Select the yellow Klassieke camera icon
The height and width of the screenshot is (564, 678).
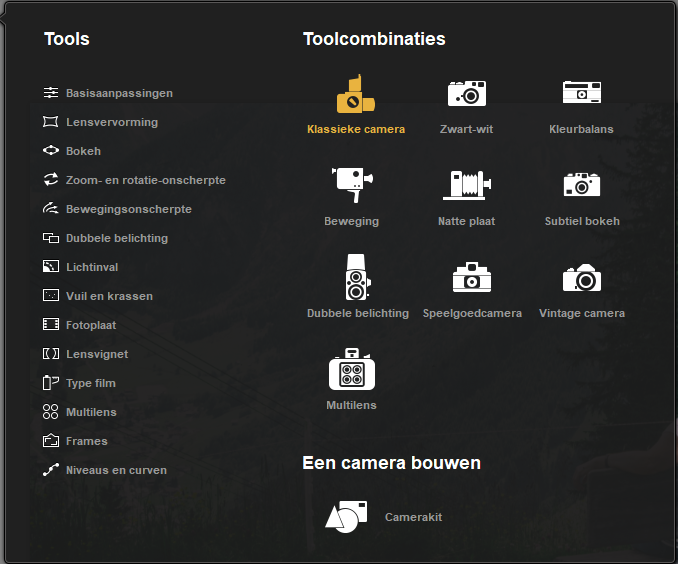tap(356, 94)
